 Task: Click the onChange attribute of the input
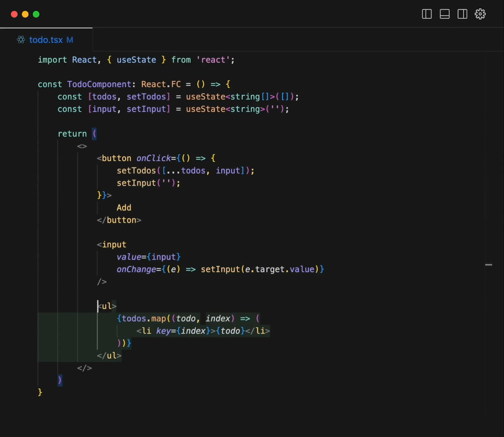(x=136, y=269)
